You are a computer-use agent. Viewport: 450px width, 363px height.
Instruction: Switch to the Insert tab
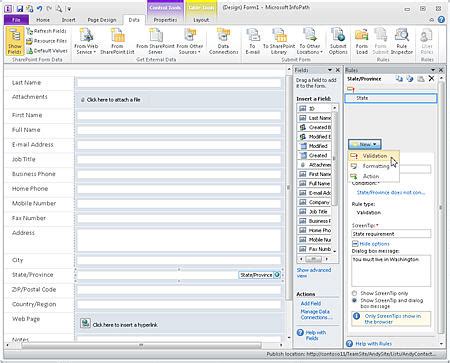pyautogui.click(x=69, y=20)
